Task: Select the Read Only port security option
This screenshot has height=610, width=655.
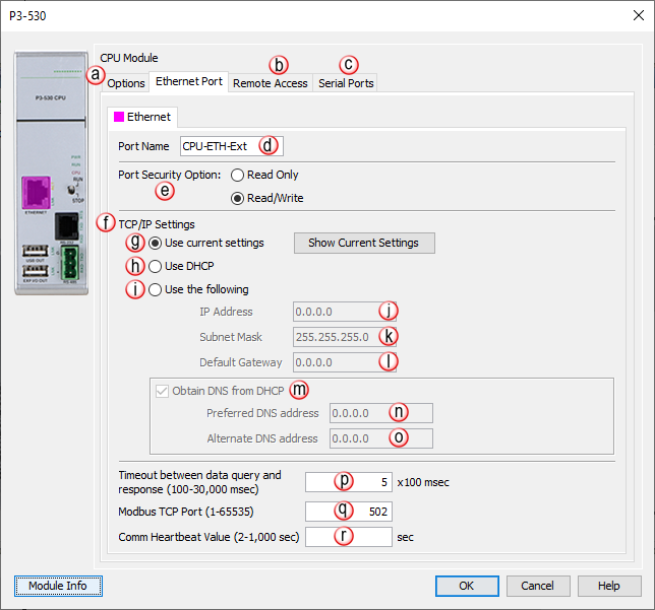Action: [238, 175]
